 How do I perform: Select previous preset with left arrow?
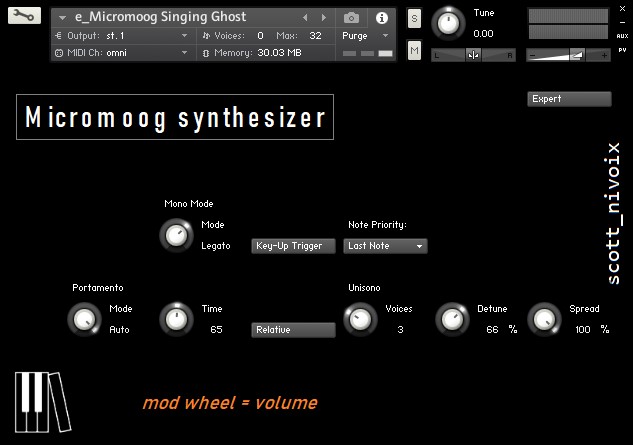tap(305, 17)
